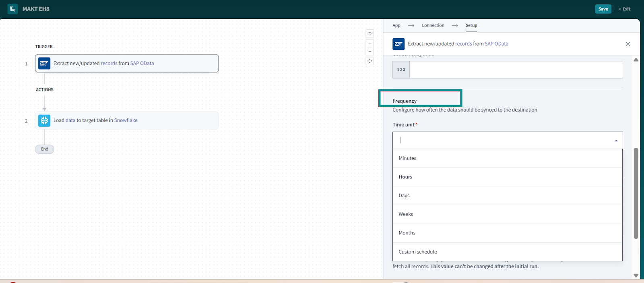Viewport: 644px width, 283px height.
Task: Click the canvas reset/undo icon
Action: pyautogui.click(x=369, y=34)
